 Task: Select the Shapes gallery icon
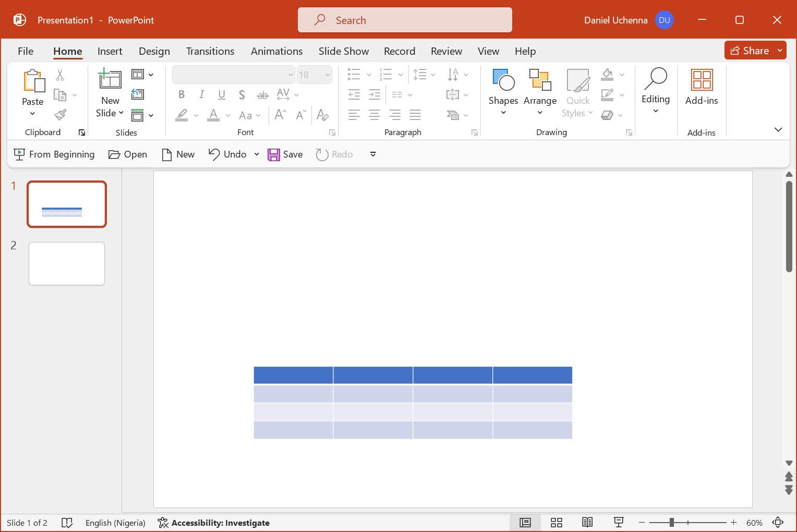[x=503, y=81]
